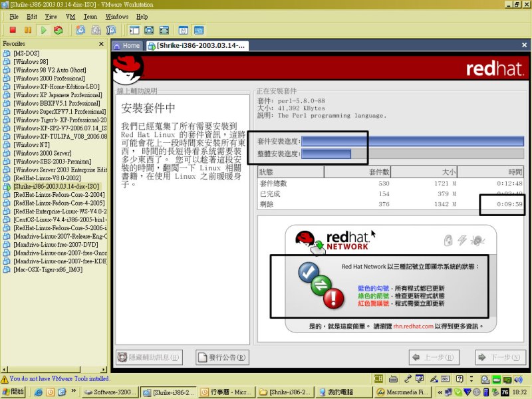532x399 pixels.
Task: Click the 狀態 column header
Action: pos(291,172)
